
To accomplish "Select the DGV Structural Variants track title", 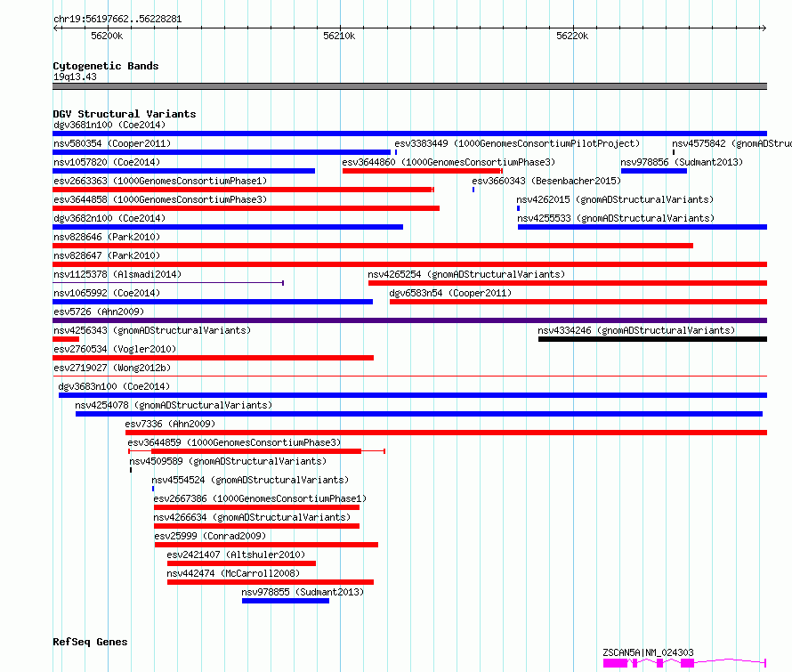I will 125,114.
